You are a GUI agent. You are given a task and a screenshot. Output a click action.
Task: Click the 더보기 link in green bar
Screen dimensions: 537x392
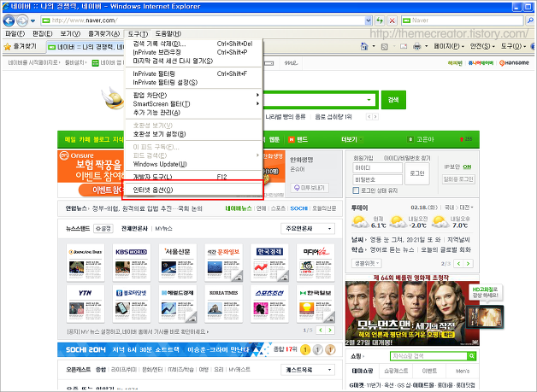349,139
